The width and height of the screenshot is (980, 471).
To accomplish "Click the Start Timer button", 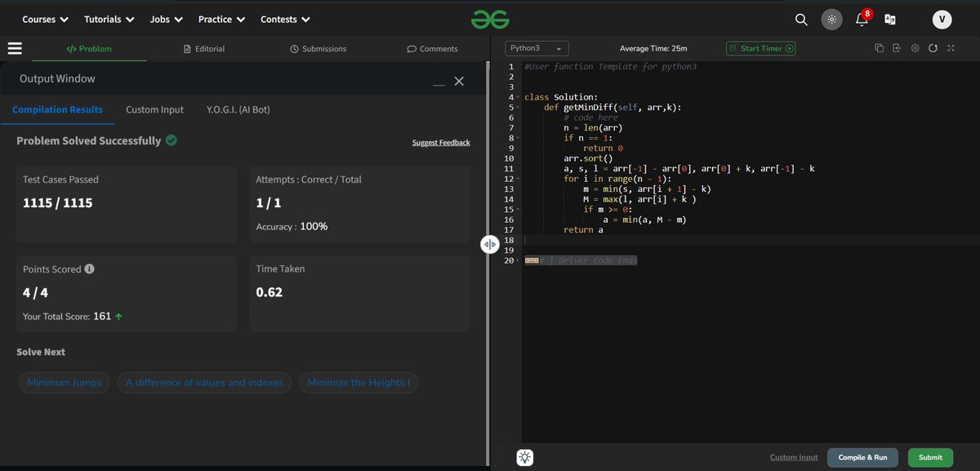I will tap(761, 48).
